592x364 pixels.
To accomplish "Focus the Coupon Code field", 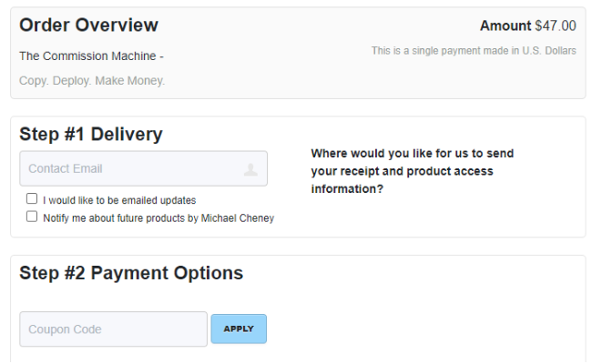I will [113, 329].
